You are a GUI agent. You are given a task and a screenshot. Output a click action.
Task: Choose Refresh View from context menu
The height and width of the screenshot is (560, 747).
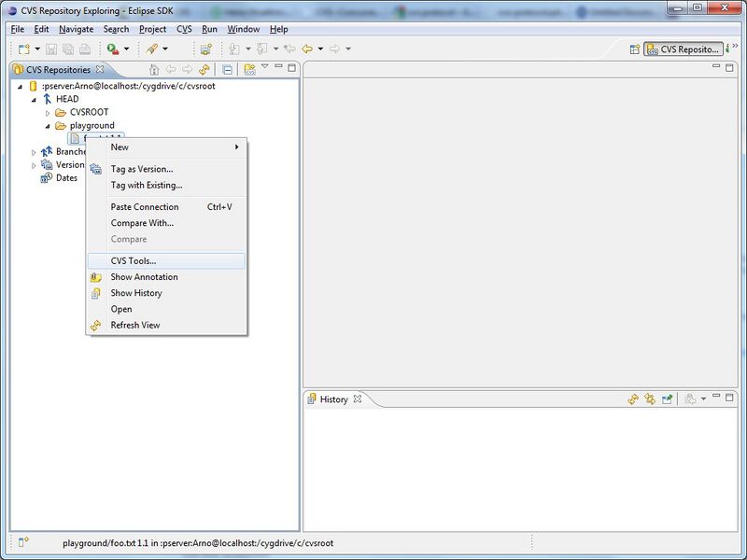click(167, 325)
